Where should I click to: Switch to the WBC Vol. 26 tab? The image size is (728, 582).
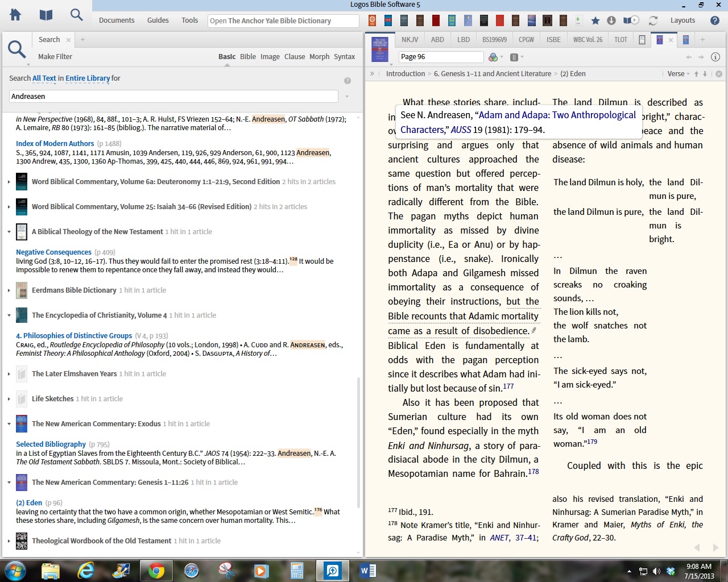(588, 40)
